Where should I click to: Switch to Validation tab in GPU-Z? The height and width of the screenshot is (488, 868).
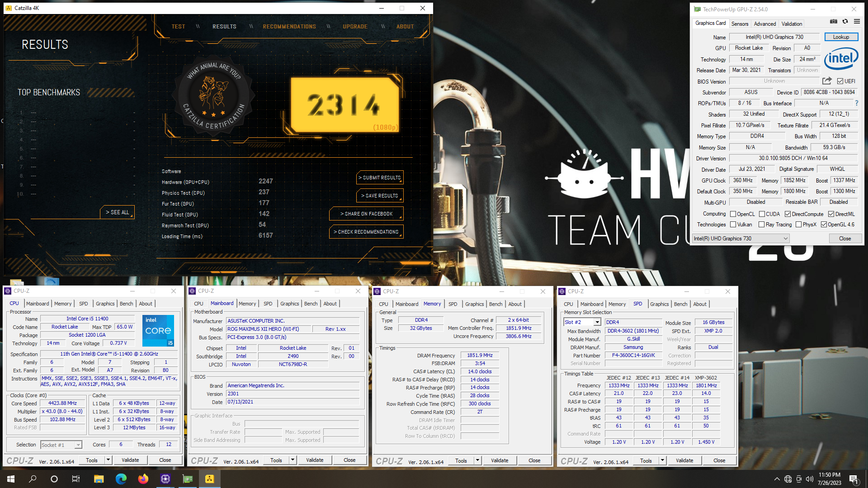pos(792,24)
